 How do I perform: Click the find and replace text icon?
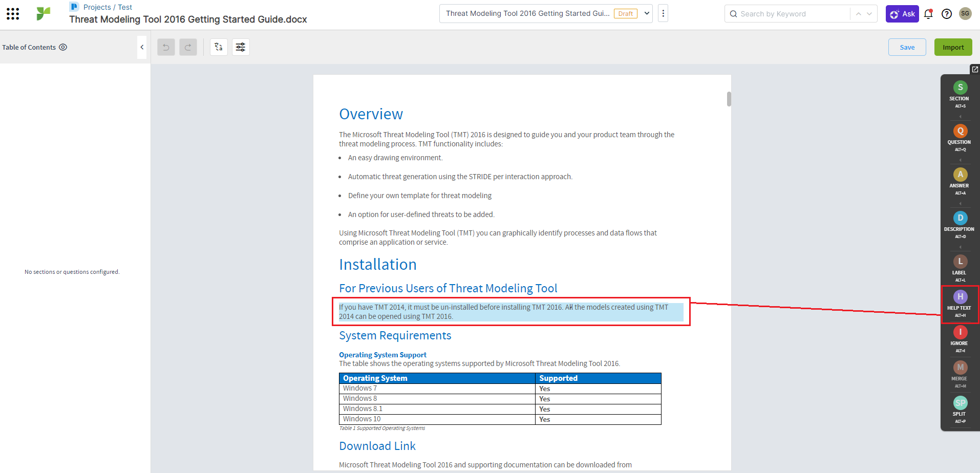coord(219,47)
